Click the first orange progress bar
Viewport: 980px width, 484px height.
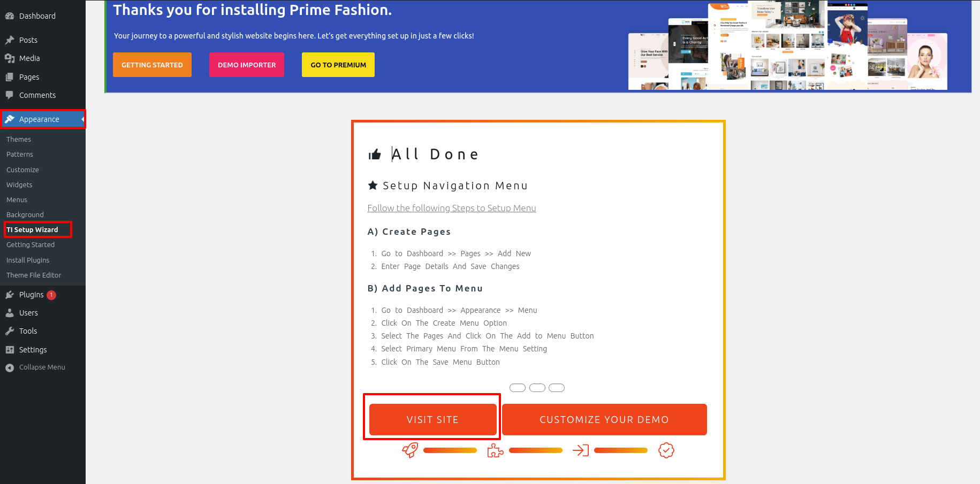click(450, 451)
